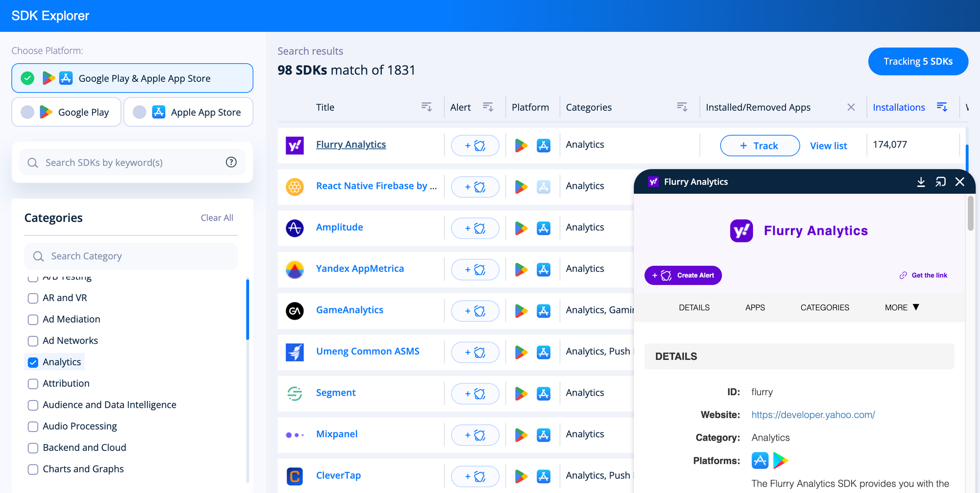Viewport: 980px width, 493px height.
Task: Track the Flurry Analytics SDK
Action: click(x=759, y=145)
